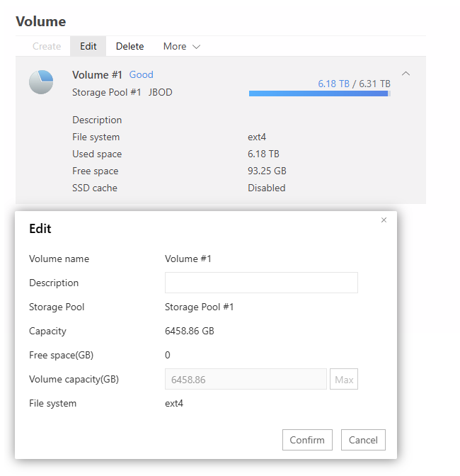The width and height of the screenshot is (460, 476).
Task: Click the Storage Pool #1 JBOD text
Action: pyautogui.click(x=122, y=92)
